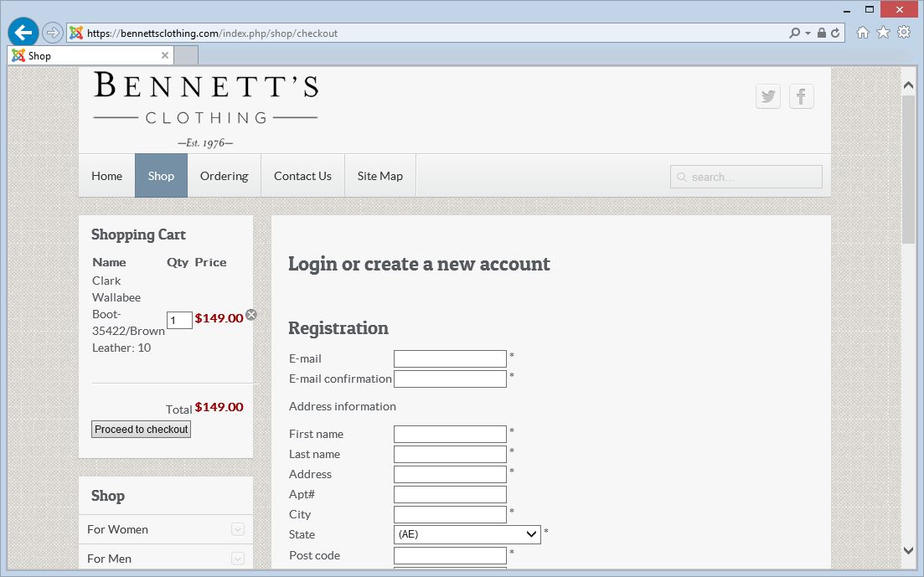Click the For Women shop link
Screen dimensions: 924x577
[117, 529]
